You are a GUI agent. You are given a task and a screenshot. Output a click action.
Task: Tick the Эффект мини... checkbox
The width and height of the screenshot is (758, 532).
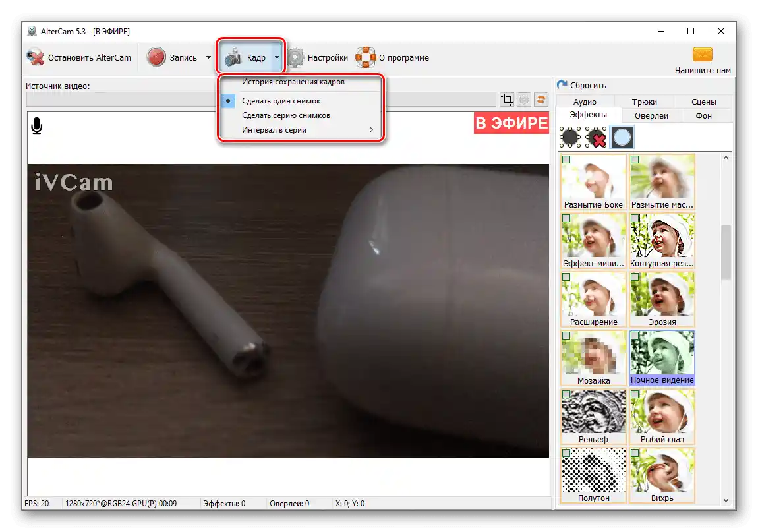[567, 218]
